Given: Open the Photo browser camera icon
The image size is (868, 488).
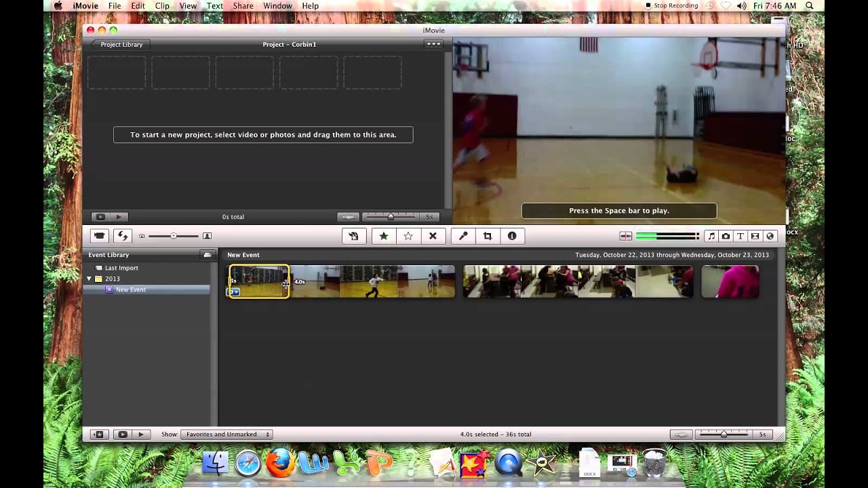Looking at the screenshot, I should [x=726, y=236].
